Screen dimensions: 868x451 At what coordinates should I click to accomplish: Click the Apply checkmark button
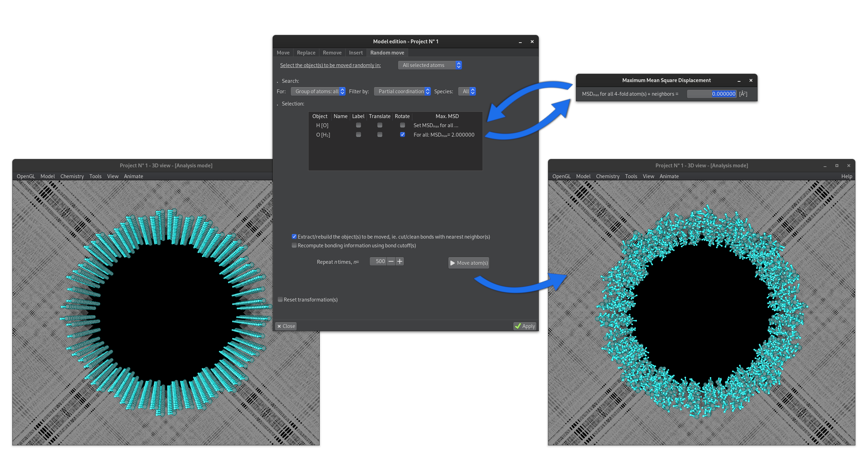(525, 326)
